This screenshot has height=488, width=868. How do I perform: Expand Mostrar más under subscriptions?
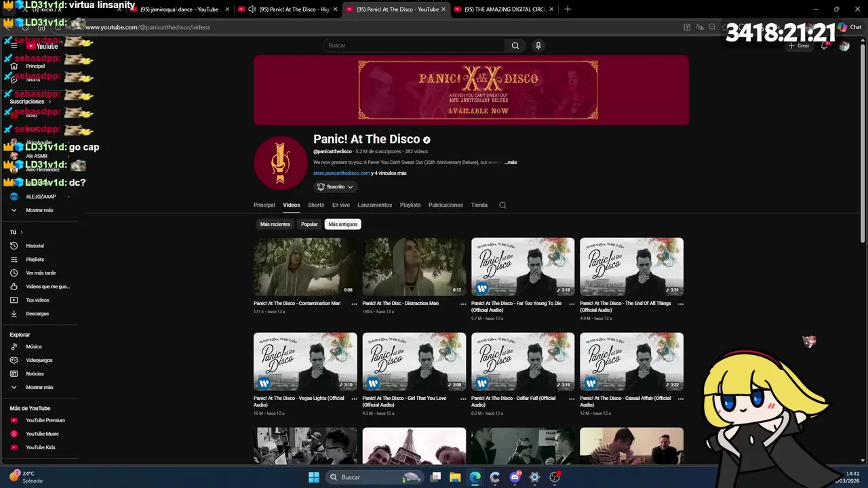click(x=41, y=210)
